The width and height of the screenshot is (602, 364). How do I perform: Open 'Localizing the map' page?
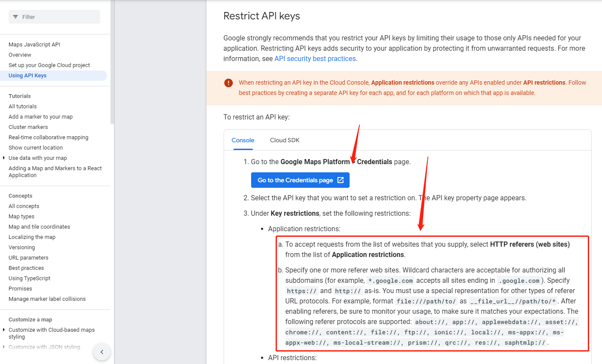pyautogui.click(x=32, y=237)
